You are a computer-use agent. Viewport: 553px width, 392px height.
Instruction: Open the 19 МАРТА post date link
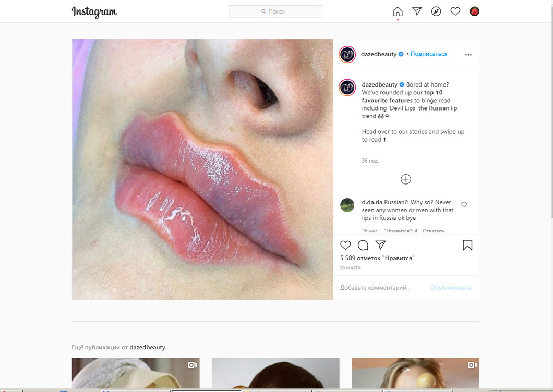350,268
